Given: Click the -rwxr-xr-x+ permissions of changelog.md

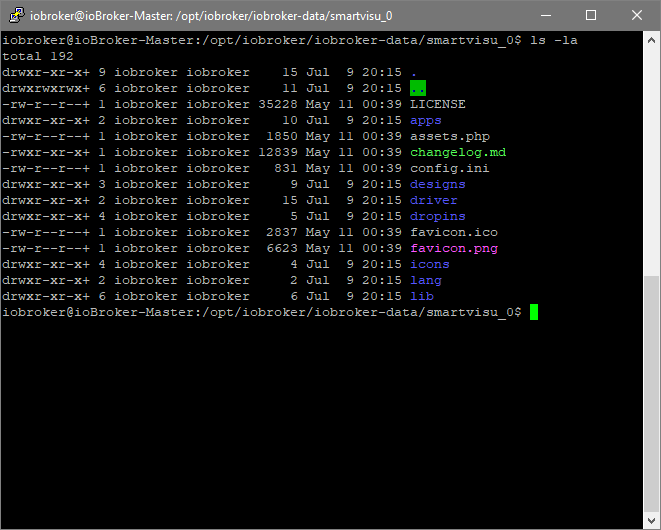Looking at the screenshot, I should pos(46,153).
